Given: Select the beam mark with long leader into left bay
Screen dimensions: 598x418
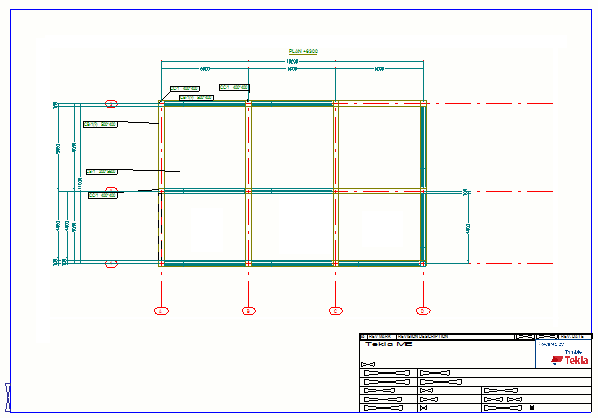Looking at the screenshot, I should (x=102, y=172).
